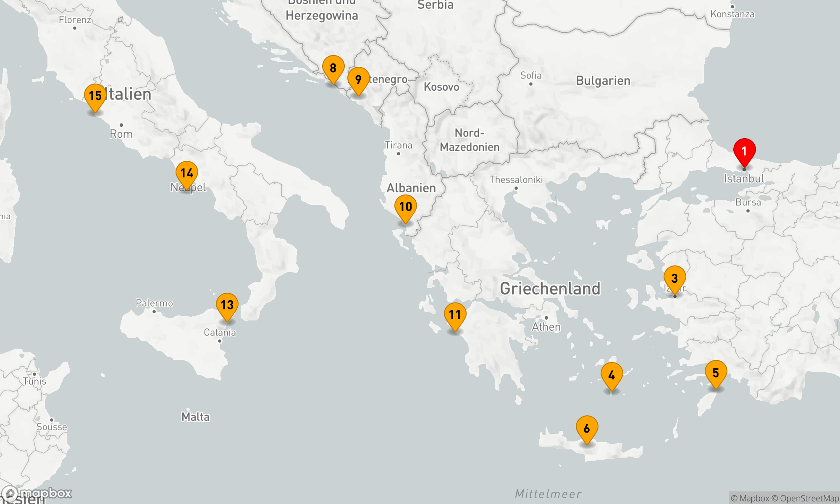Select marker 13 on Sicily
The height and width of the screenshot is (504, 840).
point(227,305)
